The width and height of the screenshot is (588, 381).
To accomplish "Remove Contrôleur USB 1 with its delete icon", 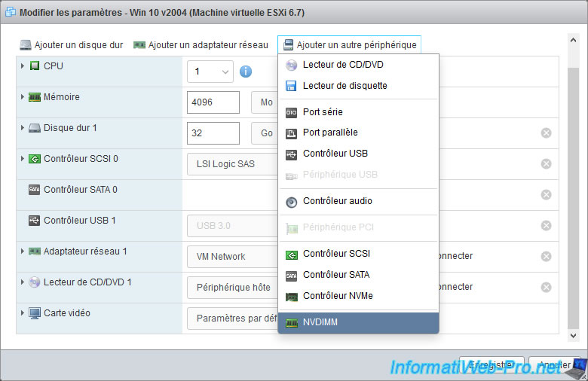I will click(546, 225).
